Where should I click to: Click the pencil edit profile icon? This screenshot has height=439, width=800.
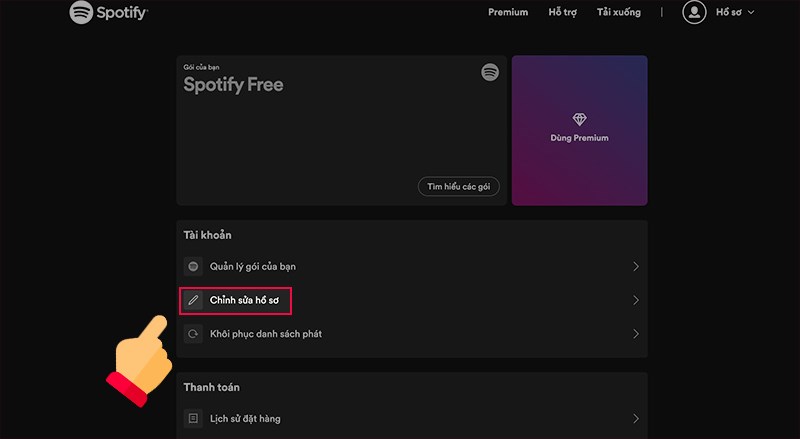click(x=194, y=300)
